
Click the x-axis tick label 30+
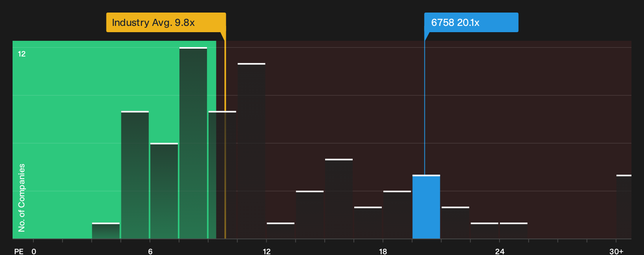coord(616,251)
